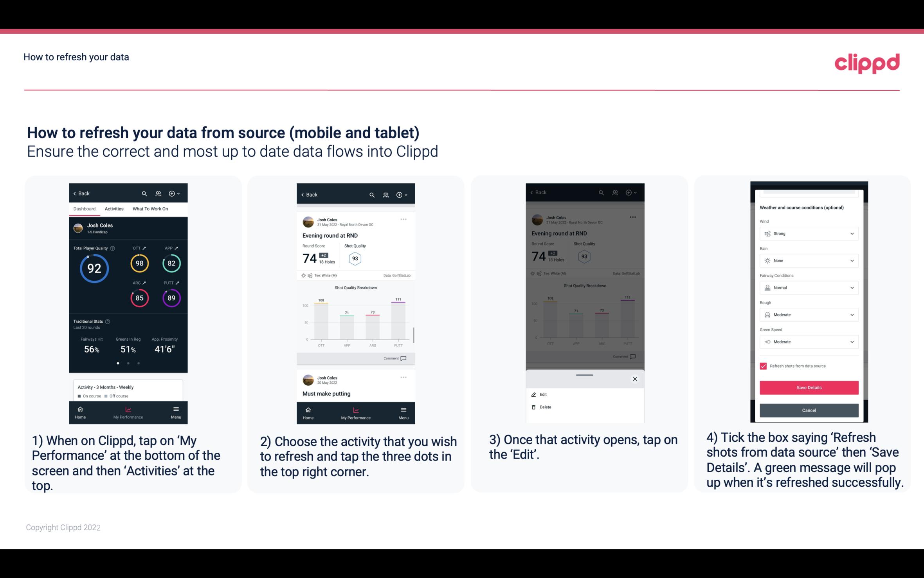This screenshot has width=924, height=578.
Task: Click the Save Details button
Action: 808,388
